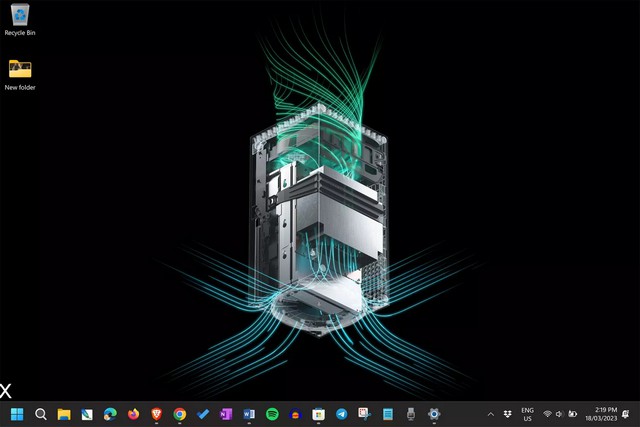Open Brave browser from the taskbar
Image resolution: width=640 pixels, height=427 pixels.
[x=156, y=414]
